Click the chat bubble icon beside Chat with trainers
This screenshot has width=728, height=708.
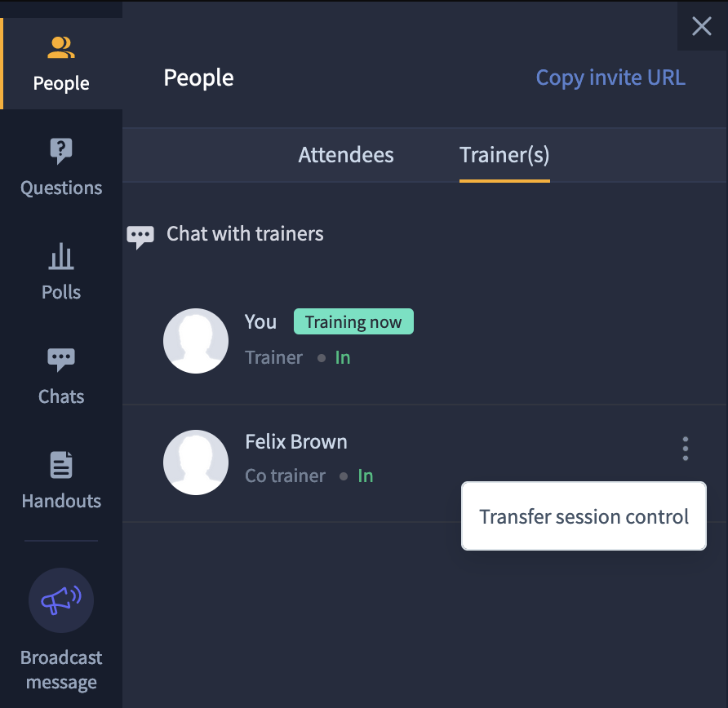pyautogui.click(x=140, y=237)
